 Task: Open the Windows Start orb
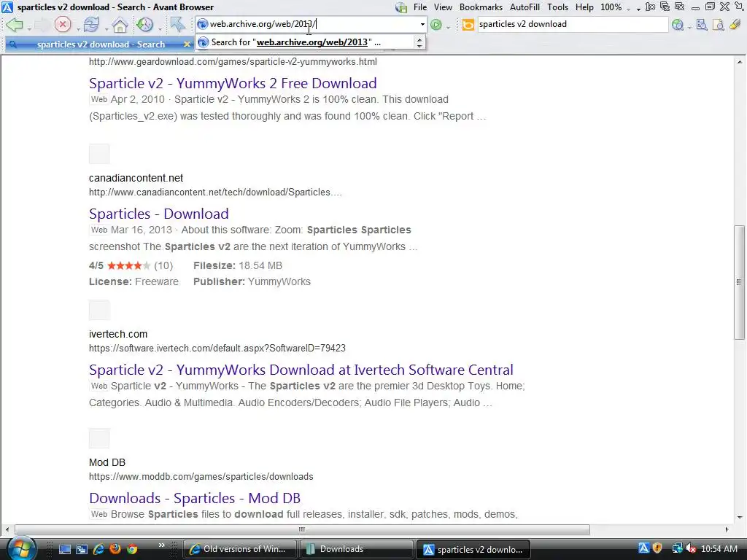[x=21, y=548]
